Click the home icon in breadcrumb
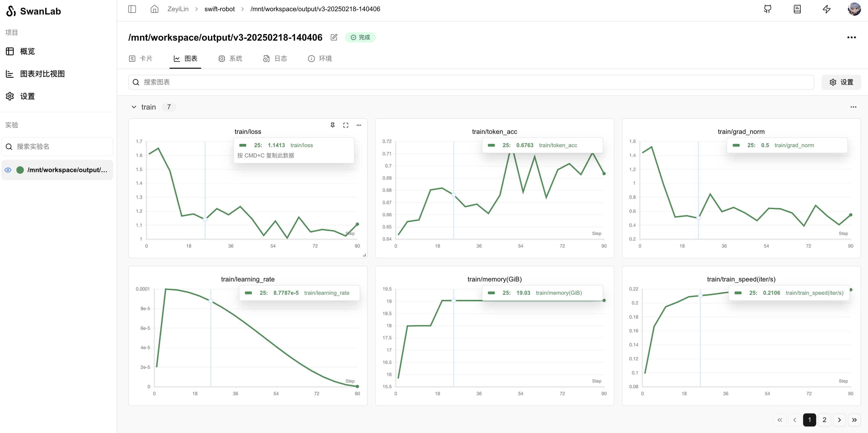 154,9
